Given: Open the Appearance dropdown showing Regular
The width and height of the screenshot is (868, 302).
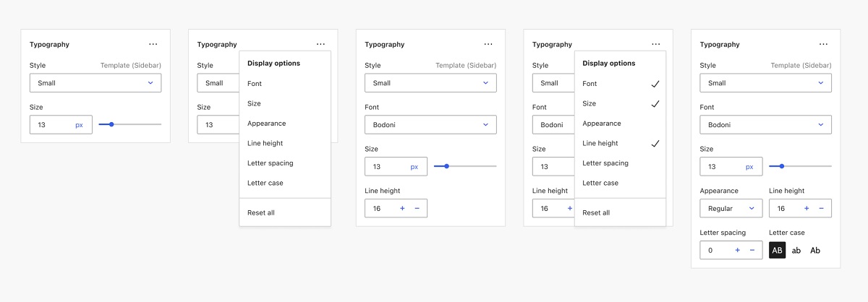Looking at the screenshot, I should [x=731, y=209].
